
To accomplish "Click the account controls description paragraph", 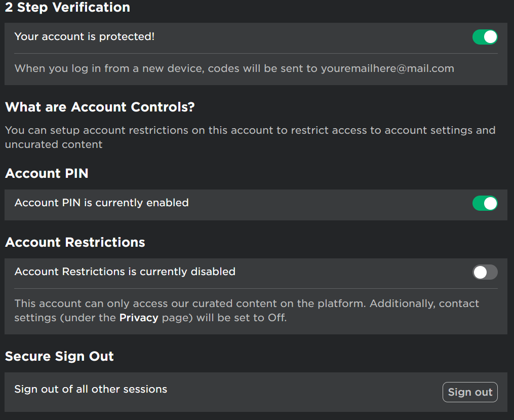I will point(250,131).
